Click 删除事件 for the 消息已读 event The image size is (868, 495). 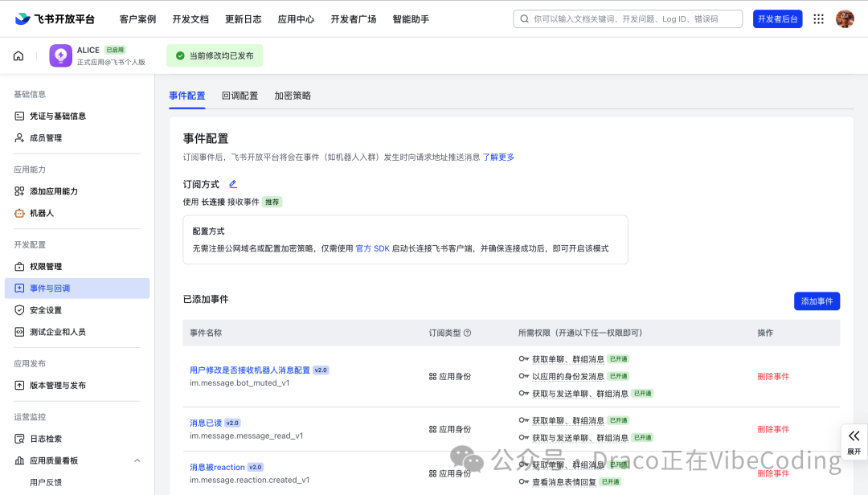pyautogui.click(x=773, y=429)
